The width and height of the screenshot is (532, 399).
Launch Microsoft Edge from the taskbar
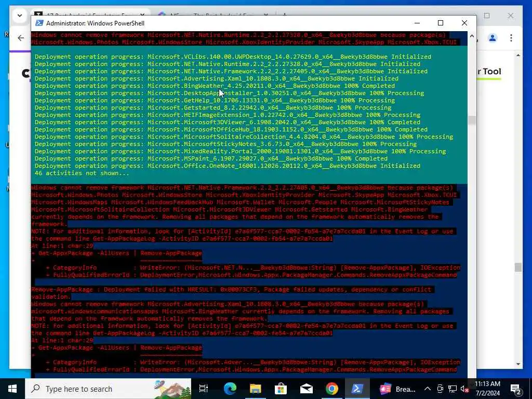[230, 389]
